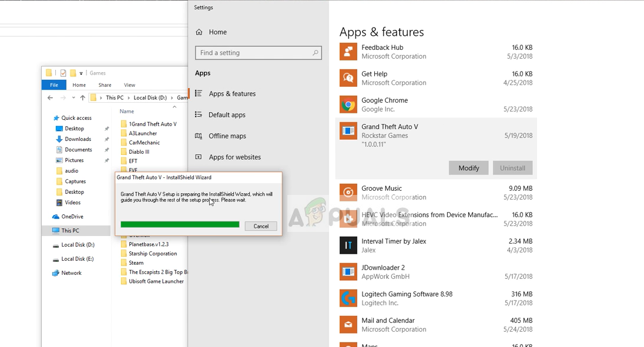The height and width of the screenshot is (347, 644).
Task: Select the HEVC Video Extensions app entry
Action: coord(436,219)
